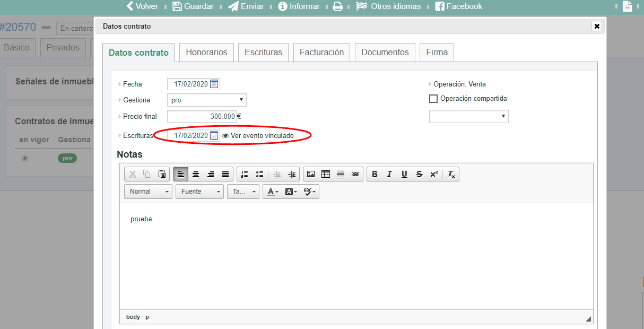Viewport: 644px width, 329px height.
Task: Click the body element path label
Action: coord(133,317)
